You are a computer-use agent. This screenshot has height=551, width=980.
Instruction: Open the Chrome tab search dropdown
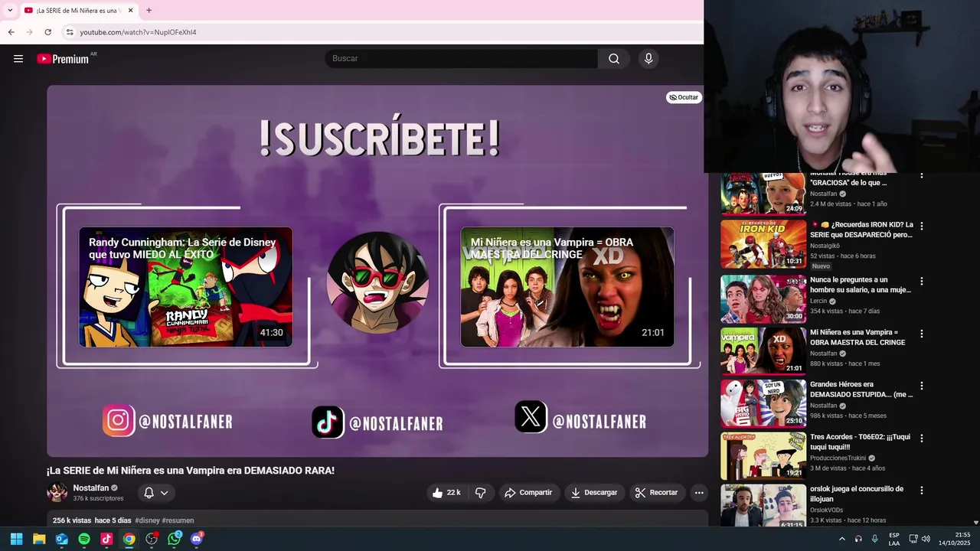click(x=9, y=11)
